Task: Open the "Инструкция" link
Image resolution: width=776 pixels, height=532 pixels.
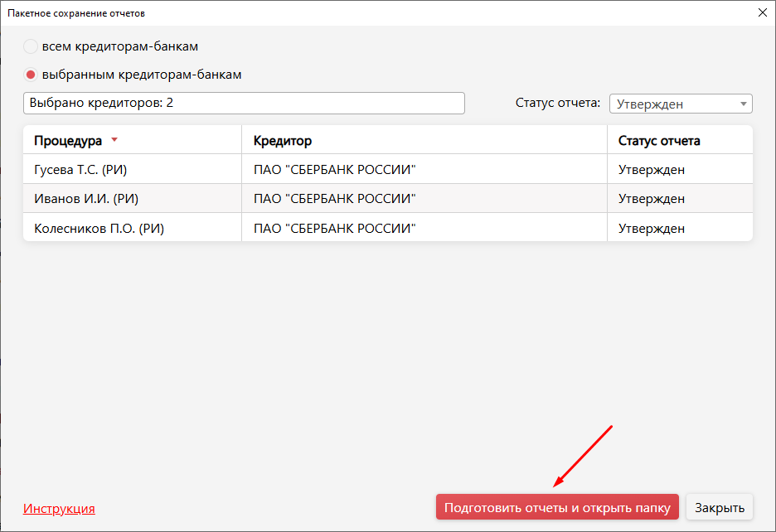Action: [59, 509]
